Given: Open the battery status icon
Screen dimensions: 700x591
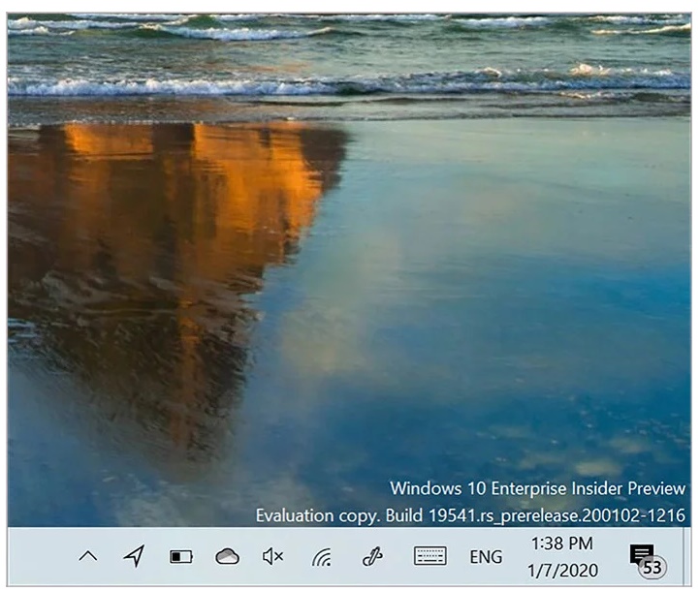Looking at the screenshot, I should pos(181,556).
